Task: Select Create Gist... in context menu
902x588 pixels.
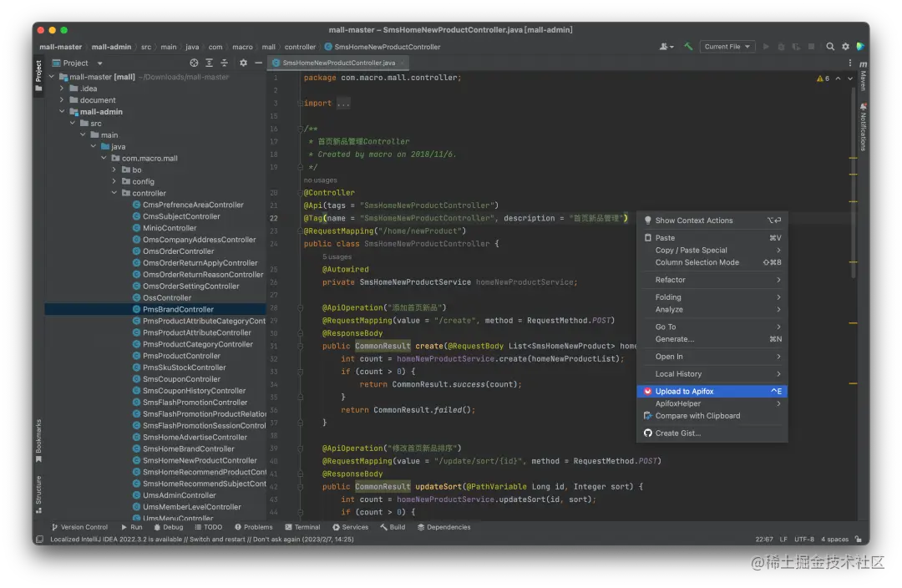Action: point(677,433)
